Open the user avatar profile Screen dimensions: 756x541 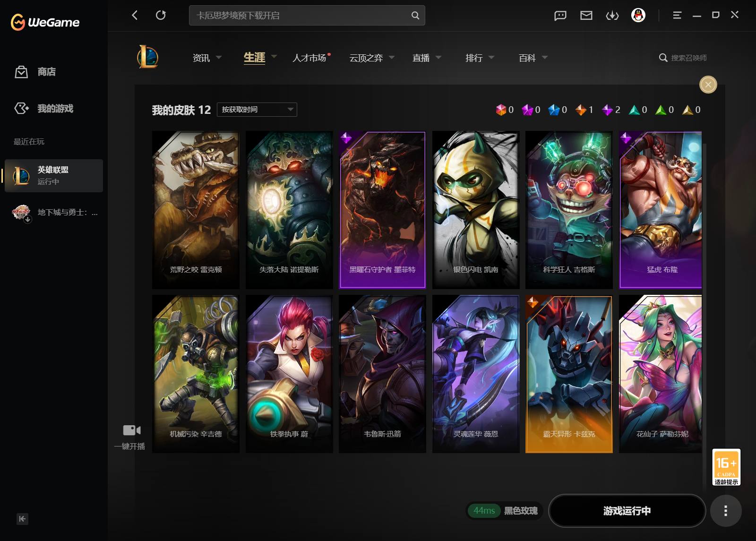pyautogui.click(x=638, y=16)
